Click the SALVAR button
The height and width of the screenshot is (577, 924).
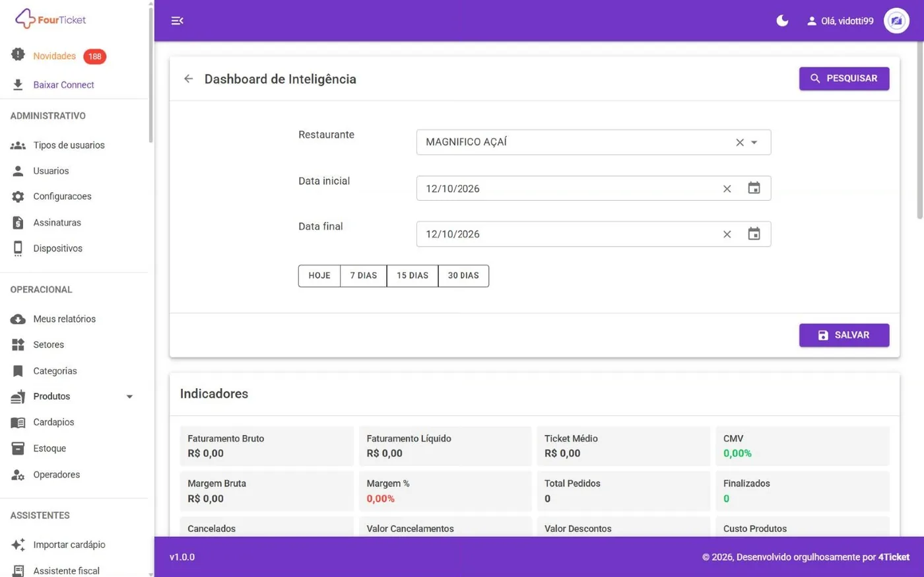point(844,335)
